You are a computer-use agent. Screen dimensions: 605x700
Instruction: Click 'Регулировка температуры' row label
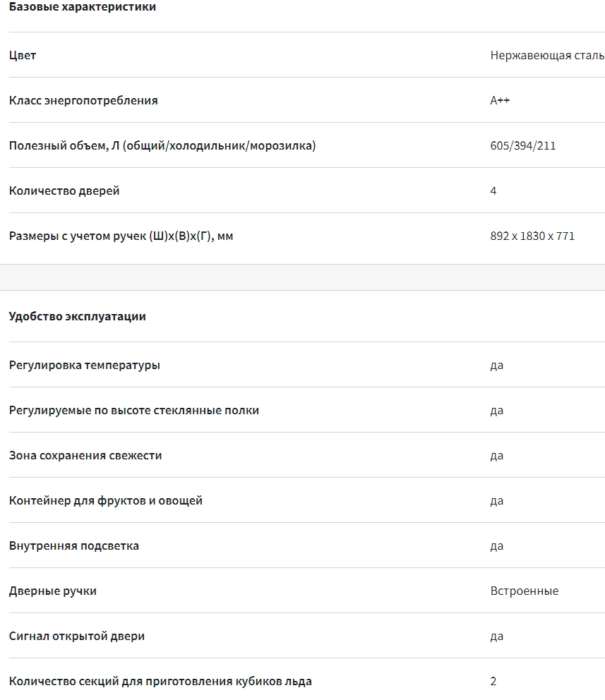(x=85, y=365)
